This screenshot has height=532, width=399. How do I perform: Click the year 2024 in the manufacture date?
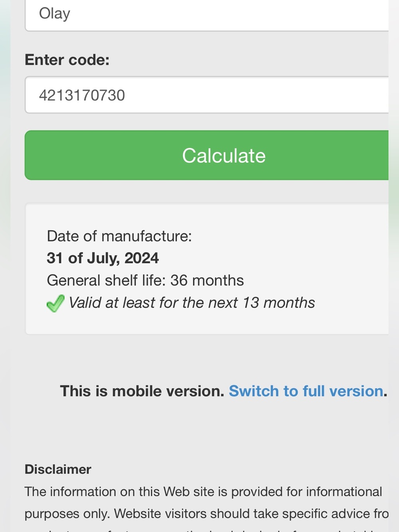coord(142,258)
